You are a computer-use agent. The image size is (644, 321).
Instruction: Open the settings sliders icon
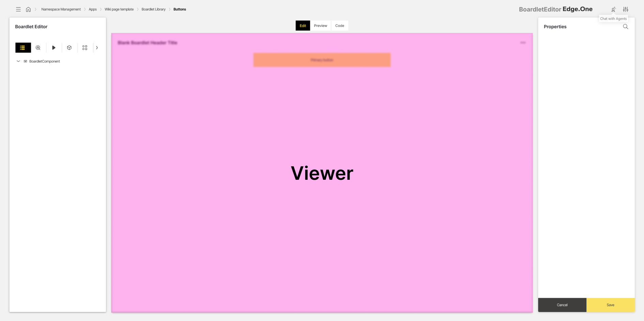[x=626, y=10]
